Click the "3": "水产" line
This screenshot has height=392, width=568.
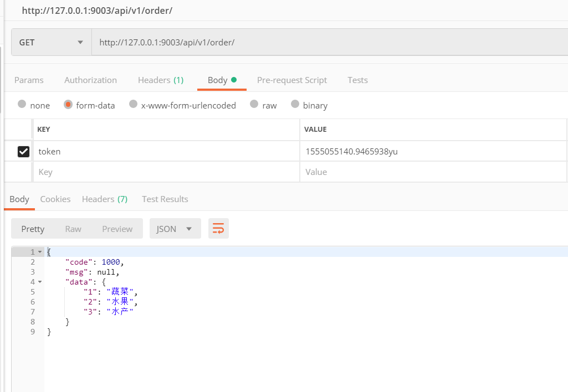tap(108, 312)
